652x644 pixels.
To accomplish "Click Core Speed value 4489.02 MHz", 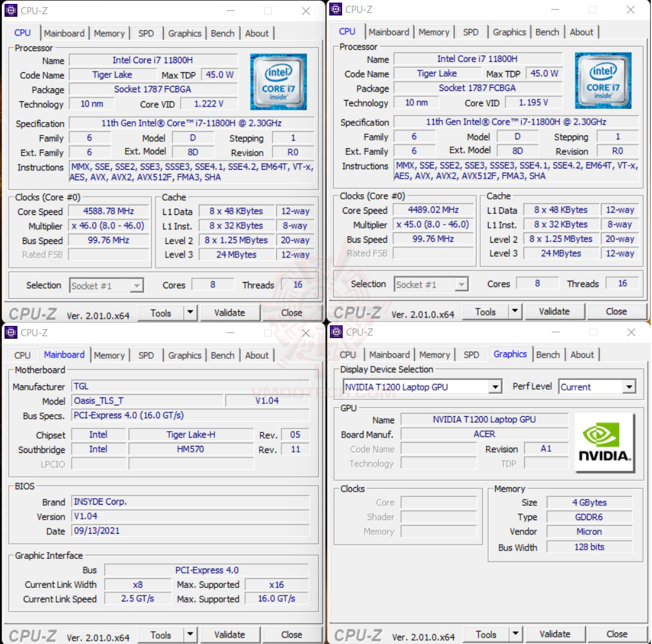I will pyautogui.click(x=433, y=210).
